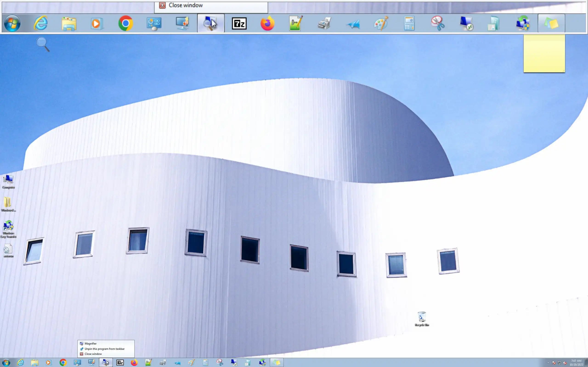
Task: Launch Magnifier from the jump list entry
Action: pos(90,343)
